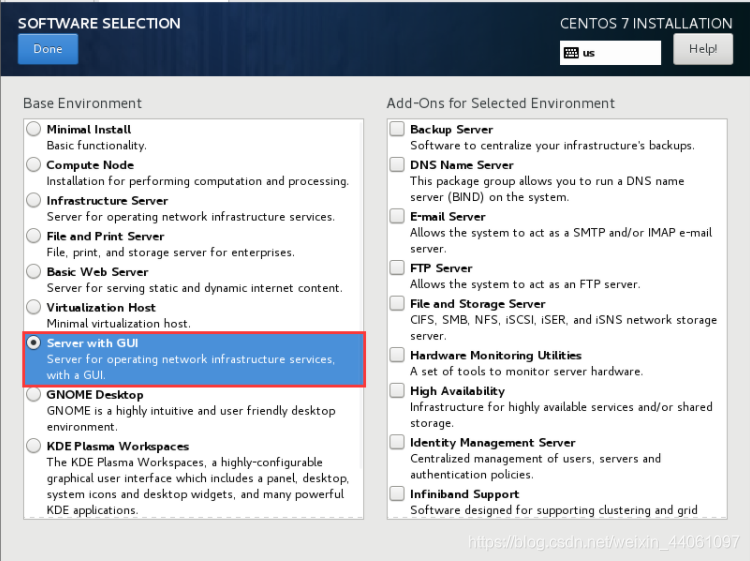750x561 pixels.
Task: Click the GNOME Desktop label text
Action: pos(95,395)
